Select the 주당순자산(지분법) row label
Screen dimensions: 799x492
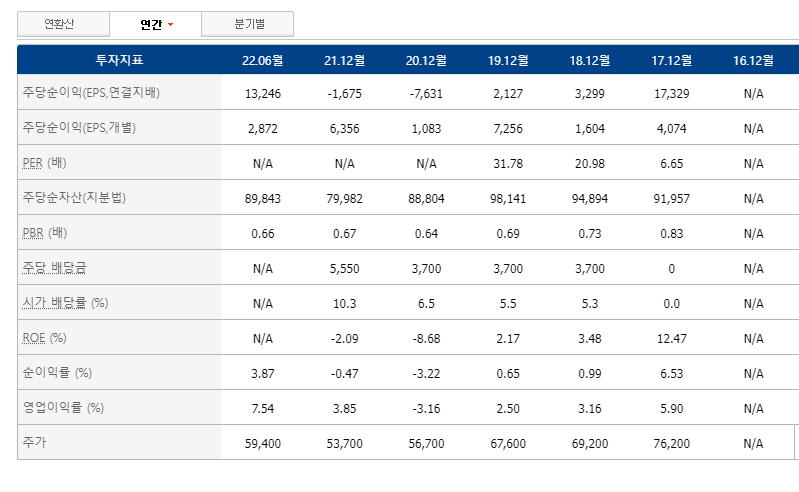click(74, 198)
